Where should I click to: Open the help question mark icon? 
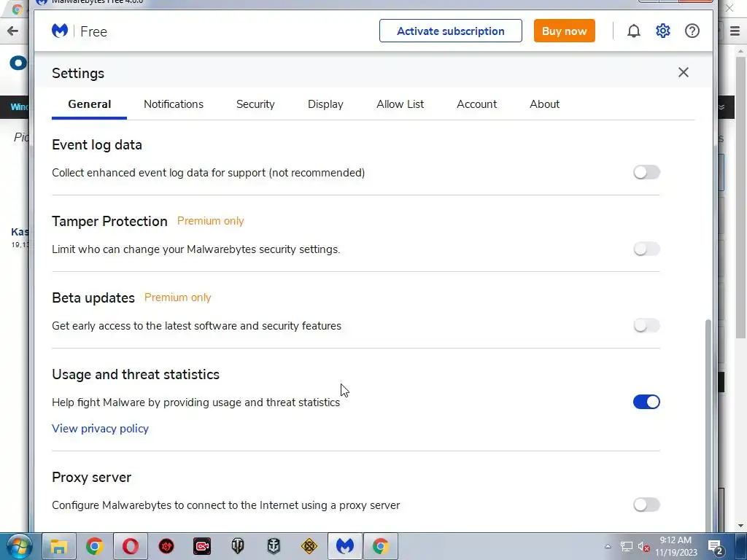click(x=692, y=31)
